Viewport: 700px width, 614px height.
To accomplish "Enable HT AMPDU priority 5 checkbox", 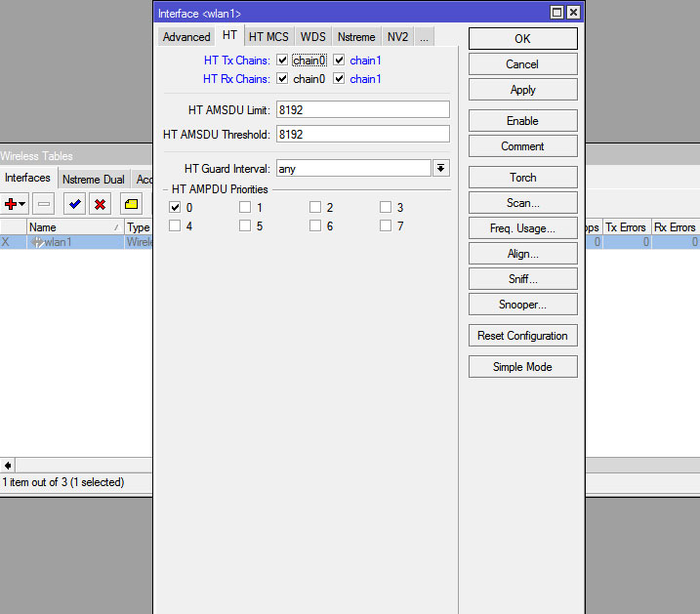I will point(245,226).
